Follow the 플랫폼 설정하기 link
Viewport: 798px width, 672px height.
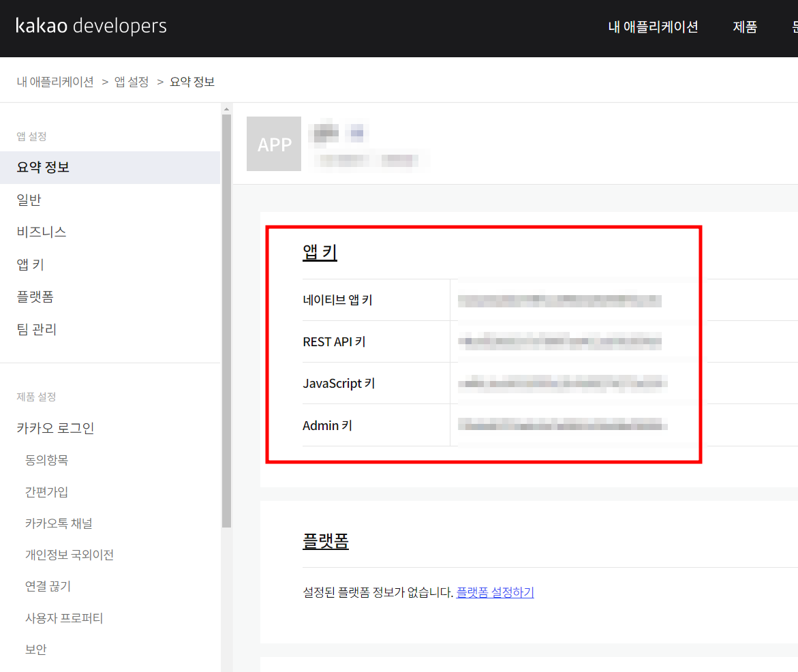pyautogui.click(x=495, y=592)
